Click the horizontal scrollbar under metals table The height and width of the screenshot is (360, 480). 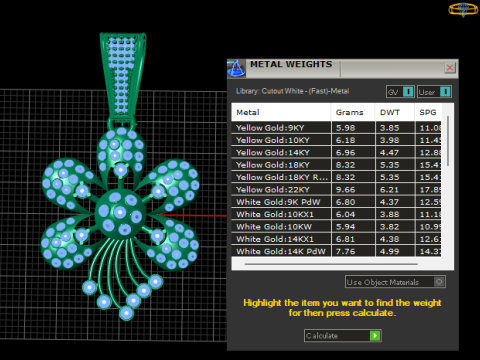click(331, 264)
